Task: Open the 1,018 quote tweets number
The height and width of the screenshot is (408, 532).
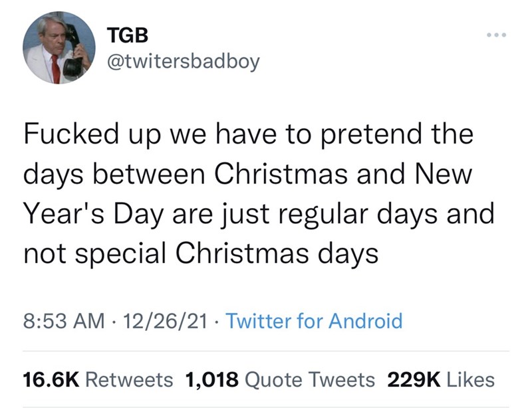Action: [212, 379]
